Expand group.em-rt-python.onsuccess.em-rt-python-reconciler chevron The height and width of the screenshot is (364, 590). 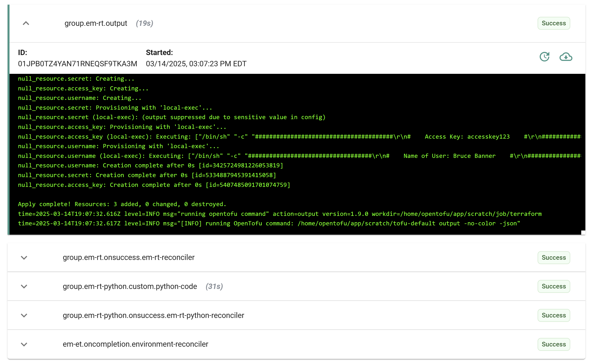(x=24, y=315)
